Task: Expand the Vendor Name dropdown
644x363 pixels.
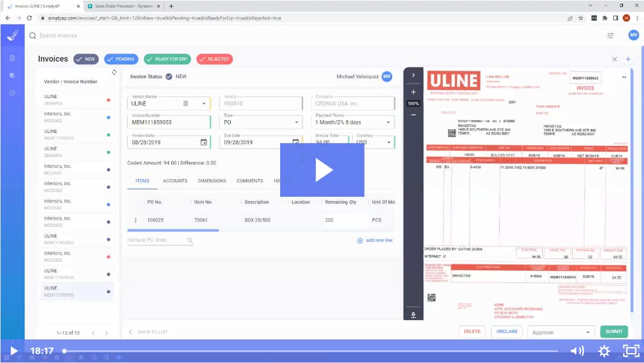Action: [204, 103]
